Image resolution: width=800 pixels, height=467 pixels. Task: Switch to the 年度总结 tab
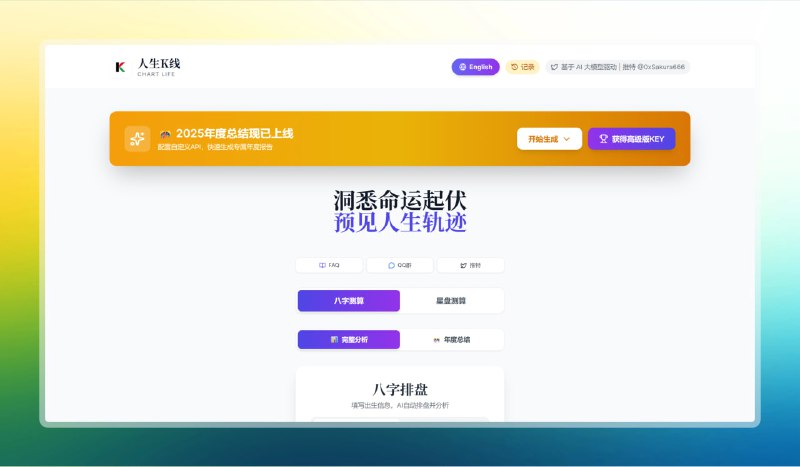tap(451, 339)
